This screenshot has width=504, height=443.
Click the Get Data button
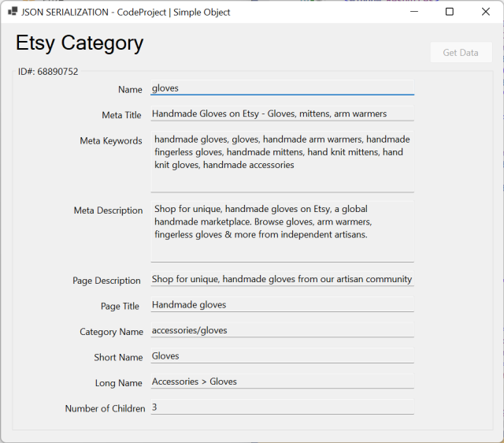click(461, 53)
